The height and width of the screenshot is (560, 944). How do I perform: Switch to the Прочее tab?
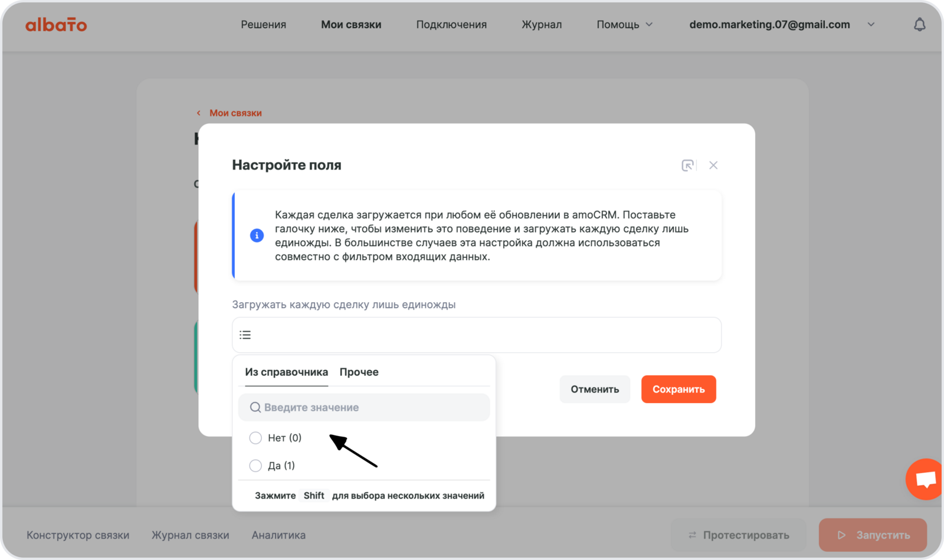click(x=359, y=372)
